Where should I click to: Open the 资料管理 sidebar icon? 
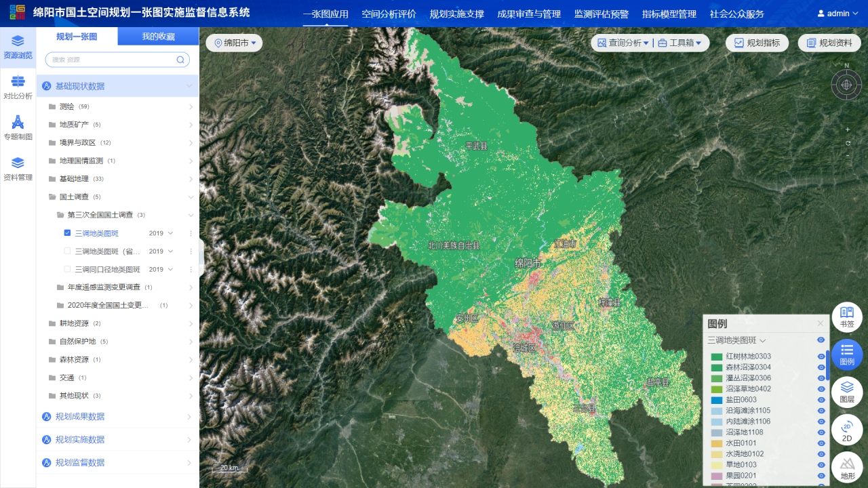click(x=18, y=168)
